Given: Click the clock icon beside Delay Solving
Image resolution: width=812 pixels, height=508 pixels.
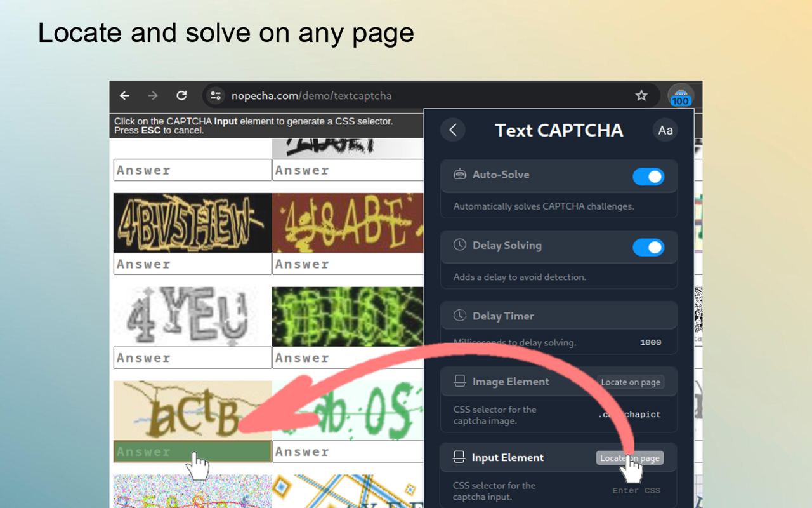Looking at the screenshot, I should [459, 246].
